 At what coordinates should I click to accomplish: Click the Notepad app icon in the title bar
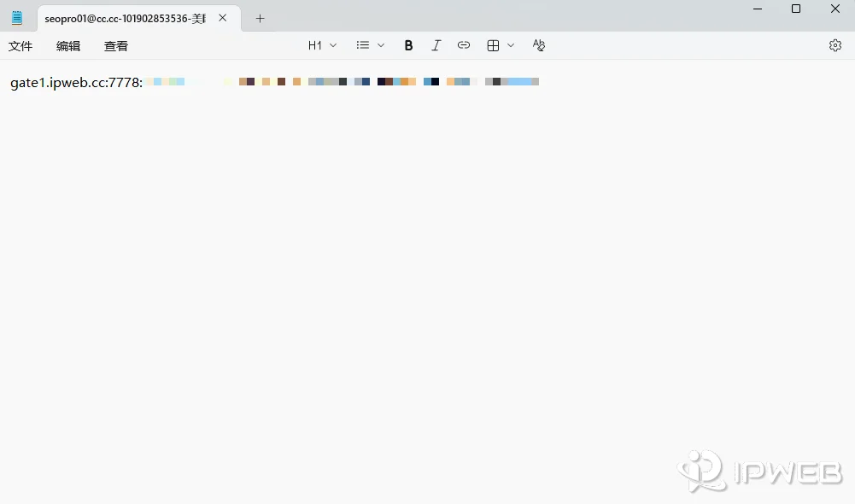click(17, 18)
